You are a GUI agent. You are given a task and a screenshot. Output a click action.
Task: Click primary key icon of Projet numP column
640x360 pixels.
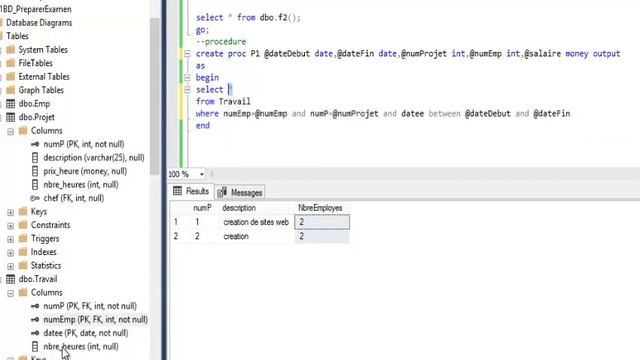[35, 144]
